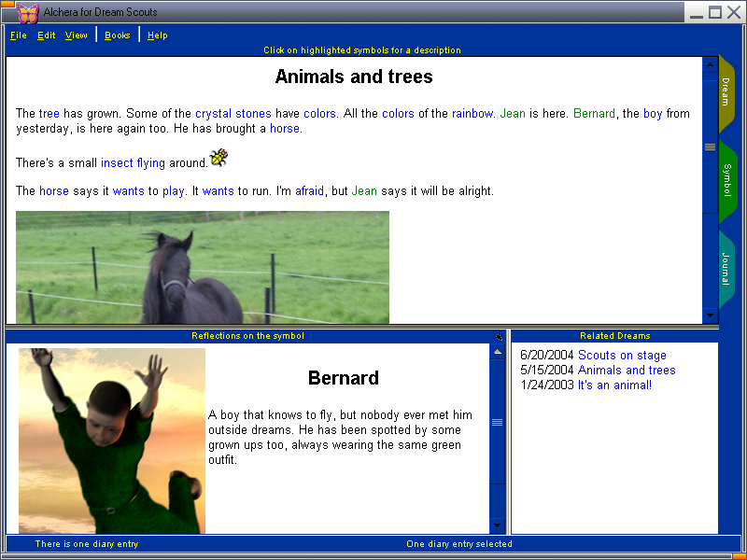Open related dream 'Animals and trees'

[x=627, y=370]
